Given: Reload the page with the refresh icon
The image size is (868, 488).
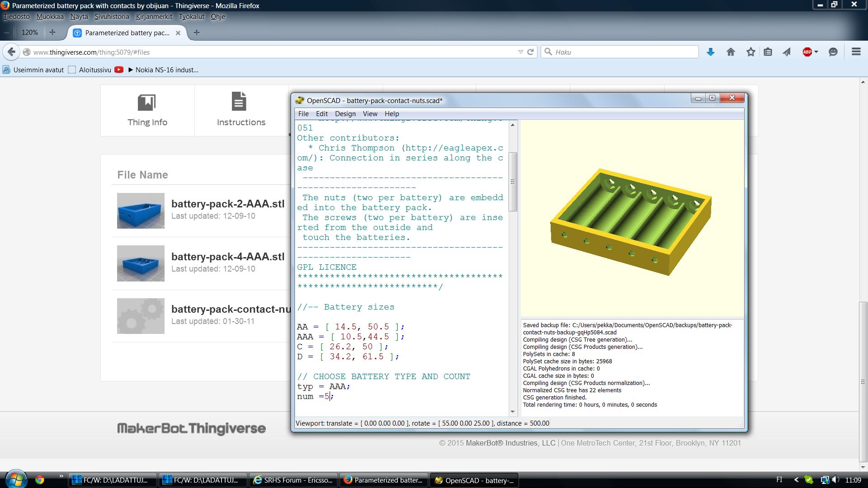Looking at the screenshot, I should coord(531,52).
